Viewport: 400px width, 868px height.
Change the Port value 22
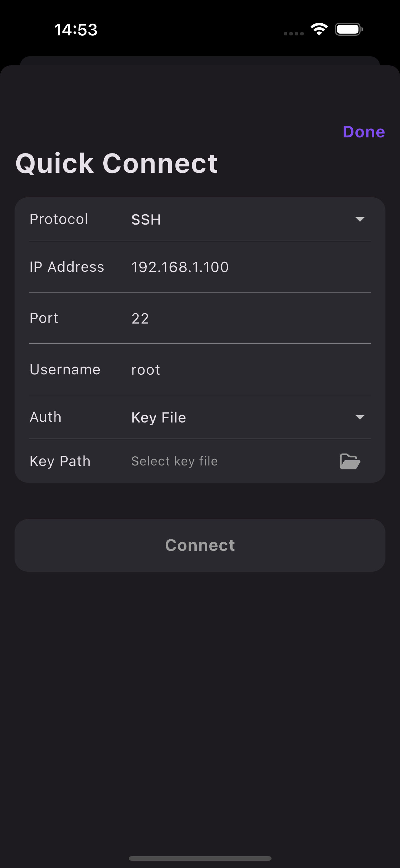click(140, 318)
